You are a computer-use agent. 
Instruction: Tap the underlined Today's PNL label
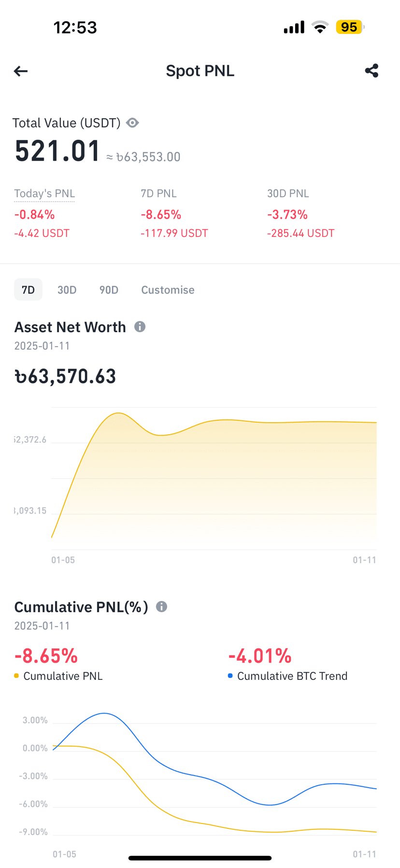click(x=44, y=193)
